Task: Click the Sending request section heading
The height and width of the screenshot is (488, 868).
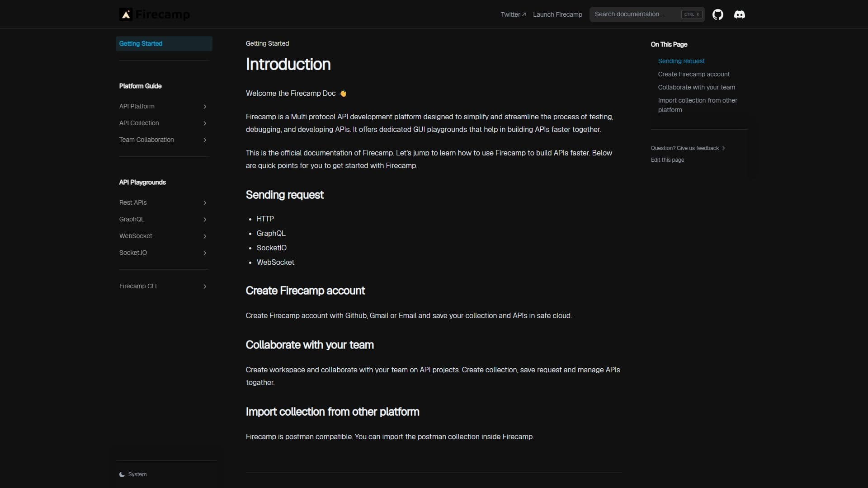Action: 284,195
